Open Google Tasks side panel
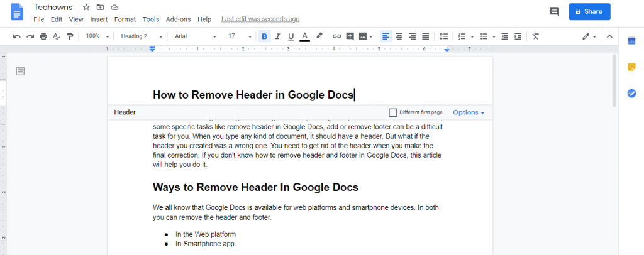Viewport: 644px width, 255px height. click(x=631, y=94)
